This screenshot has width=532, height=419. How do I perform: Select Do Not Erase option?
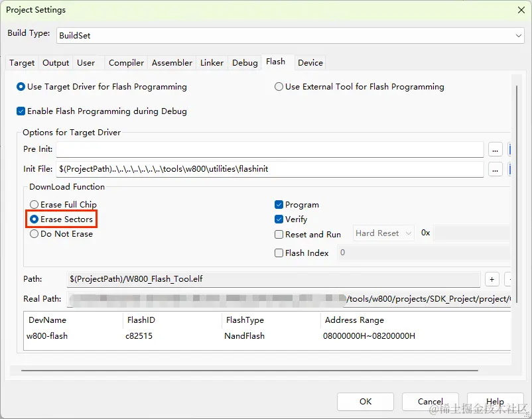coord(62,234)
